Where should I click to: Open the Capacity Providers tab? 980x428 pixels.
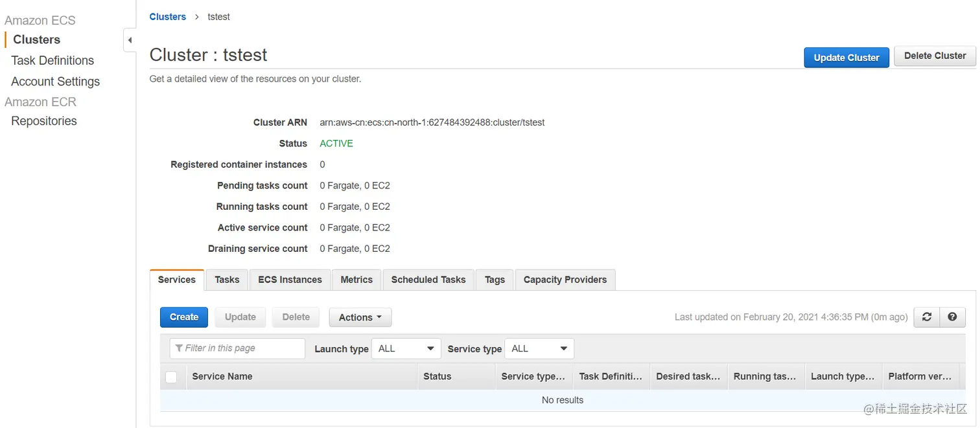(x=565, y=280)
